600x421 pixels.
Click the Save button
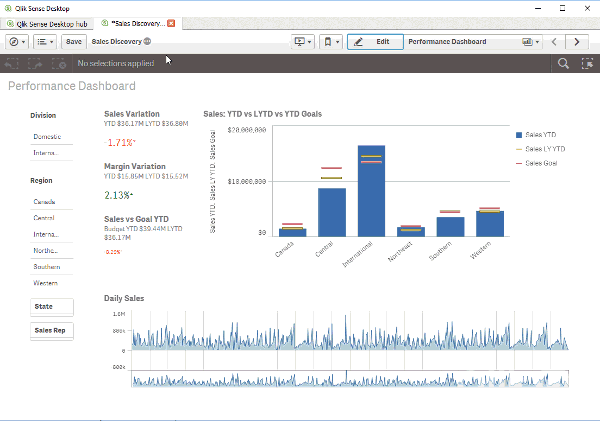point(73,42)
